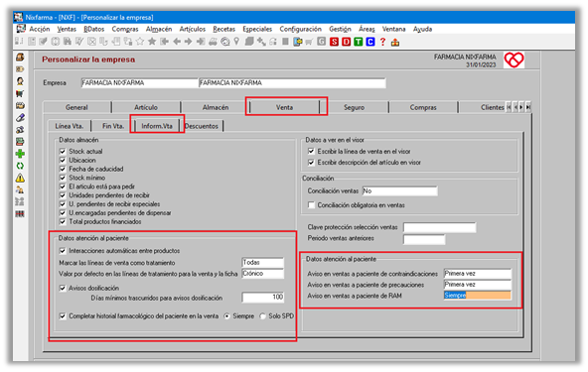Open the Recetas menu

223,29
